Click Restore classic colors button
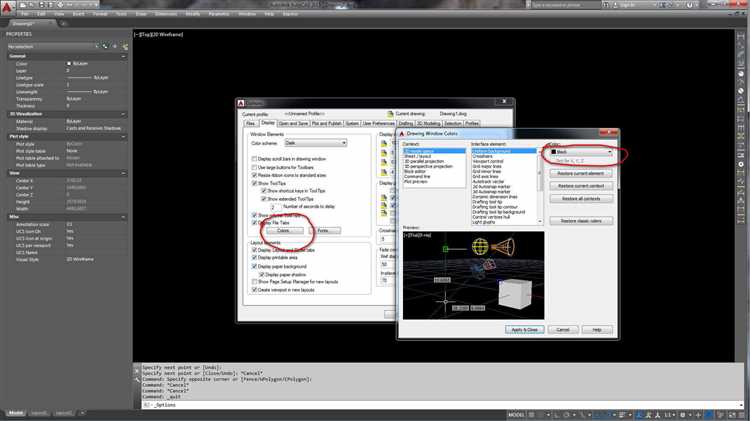750x421 pixels. (x=581, y=221)
